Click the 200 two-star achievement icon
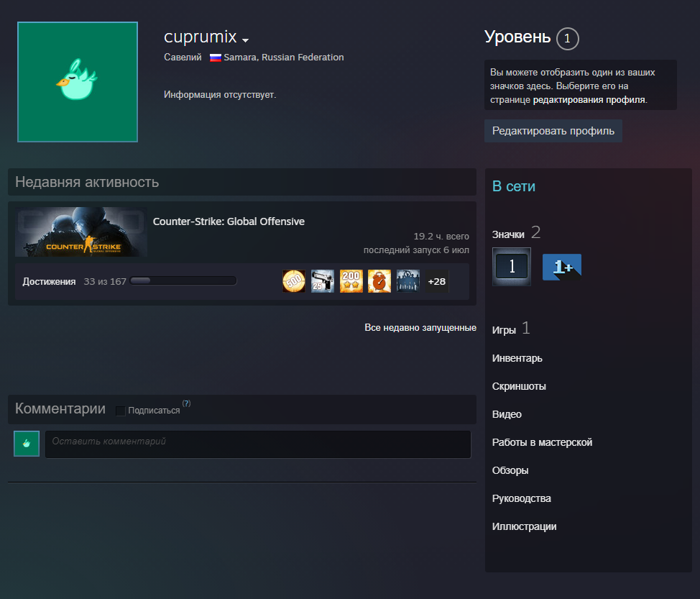700x599 pixels. pos(351,281)
